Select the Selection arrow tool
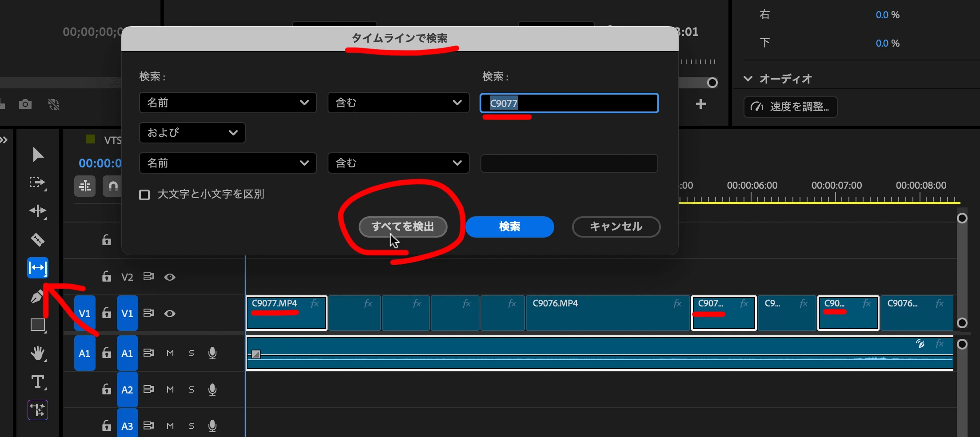 pos(38,155)
